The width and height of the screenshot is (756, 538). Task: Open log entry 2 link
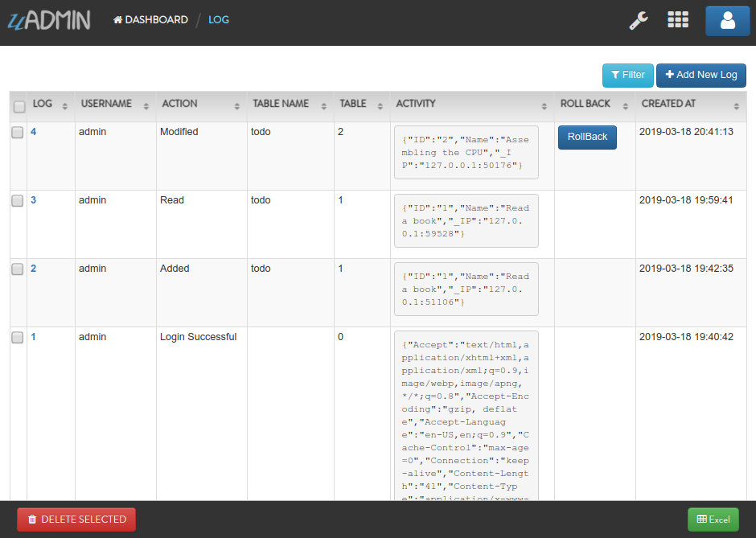pos(33,269)
